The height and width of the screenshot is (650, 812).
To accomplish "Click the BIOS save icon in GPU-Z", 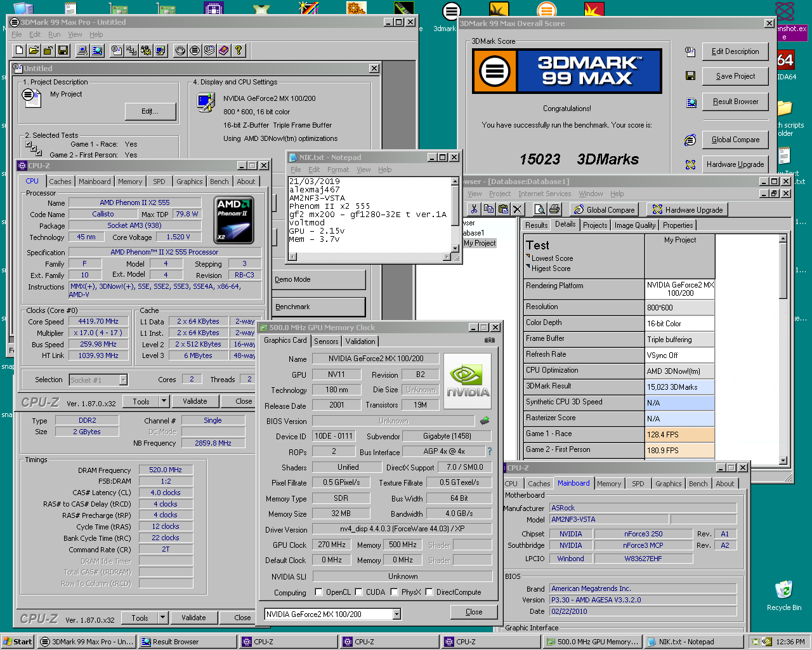I will (485, 420).
